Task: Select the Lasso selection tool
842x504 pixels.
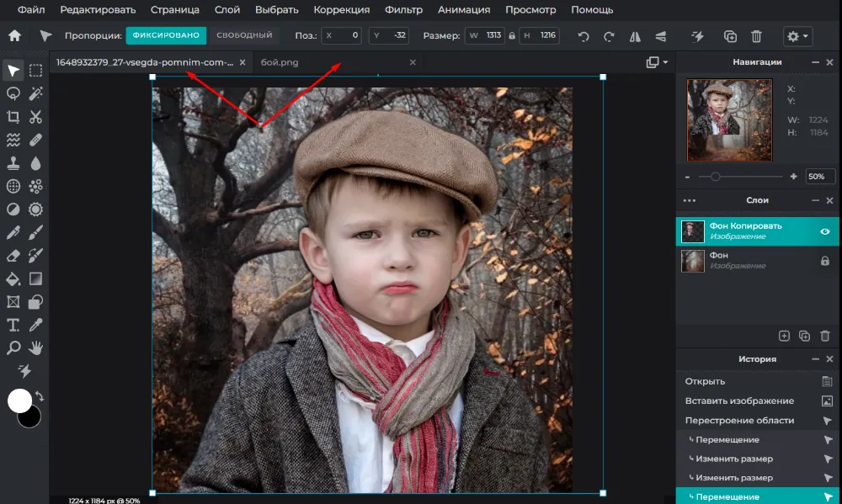Action: 13,93
